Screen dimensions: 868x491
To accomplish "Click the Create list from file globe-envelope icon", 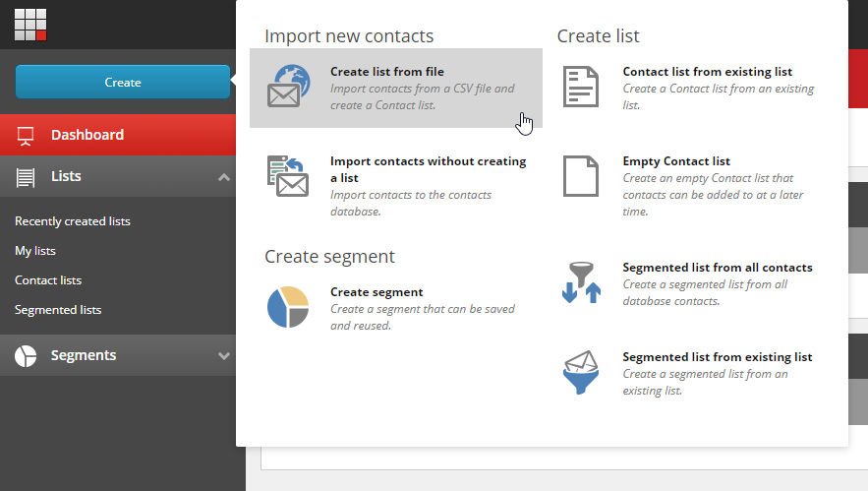I will tap(288, 86).
